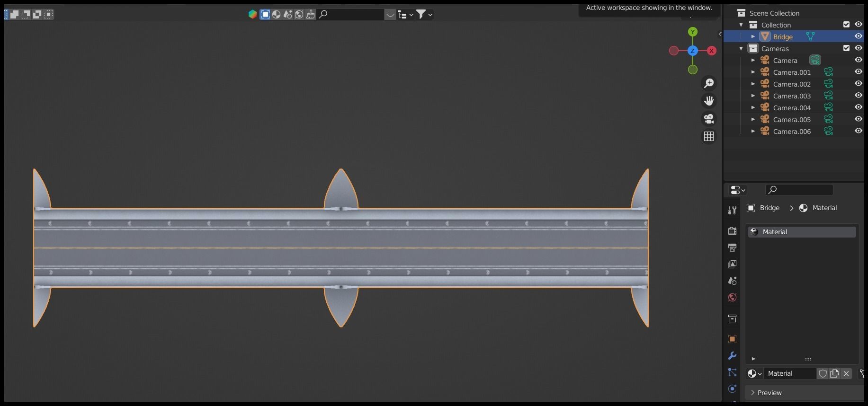Hide the Bridge object in viewport

click(x=858, y=36)
